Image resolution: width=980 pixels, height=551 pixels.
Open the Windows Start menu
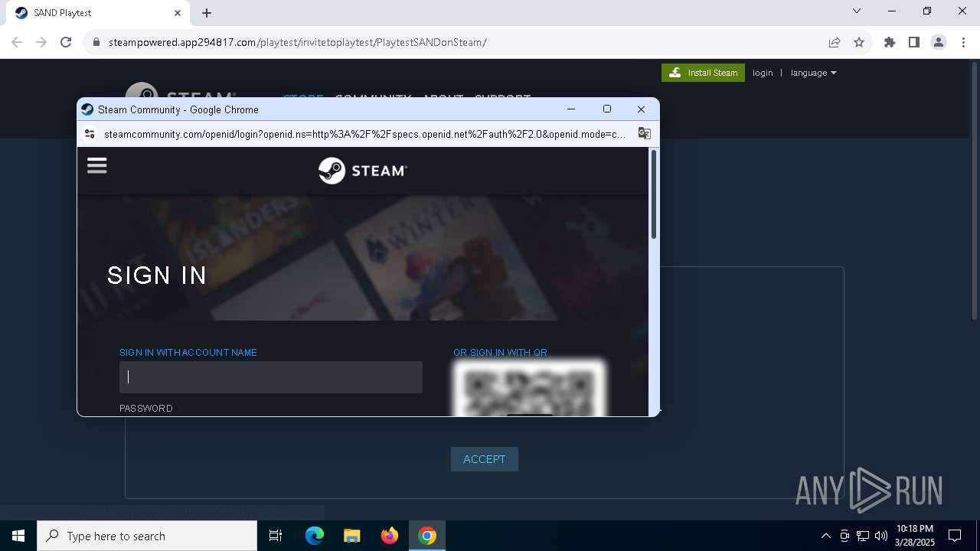pyautogui.click(x=18, y=536)
